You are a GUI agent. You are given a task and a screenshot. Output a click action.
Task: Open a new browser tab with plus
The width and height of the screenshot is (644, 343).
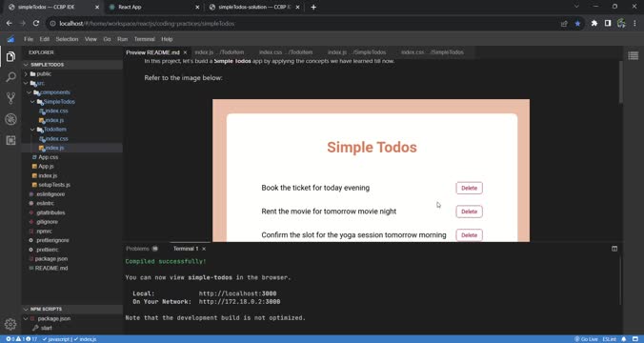click(x=313, y=7)
